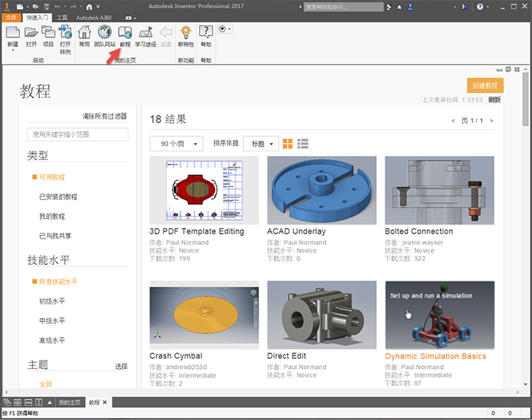Click the Redo arrow in quick access bar
The width and height of the screenshot is (532, 420).
(x=74, y=6)
